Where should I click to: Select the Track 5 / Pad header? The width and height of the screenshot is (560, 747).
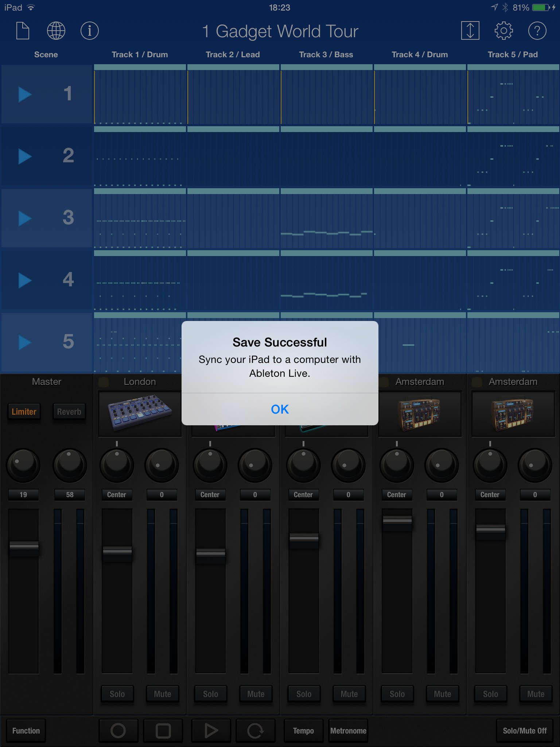(513, 55)
